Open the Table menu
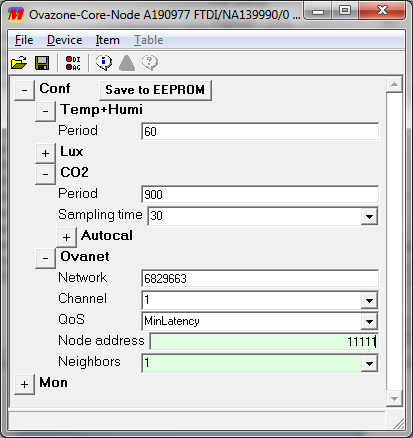Image resolution: width=413 pixels, height=438 pixels. 149,40
